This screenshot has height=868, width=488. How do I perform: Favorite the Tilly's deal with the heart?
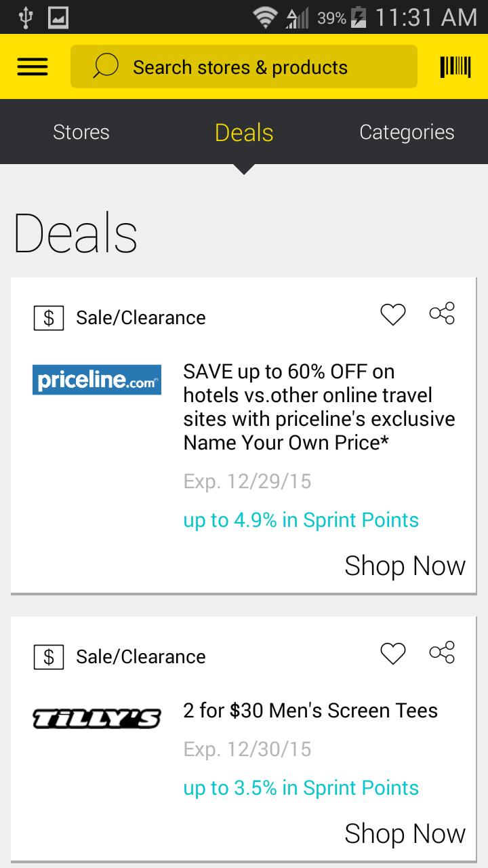[392, 653]
